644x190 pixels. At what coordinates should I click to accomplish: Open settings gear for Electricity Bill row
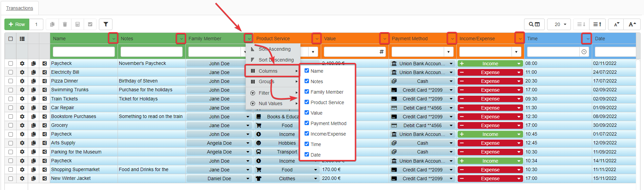click(x=22, y=72)
